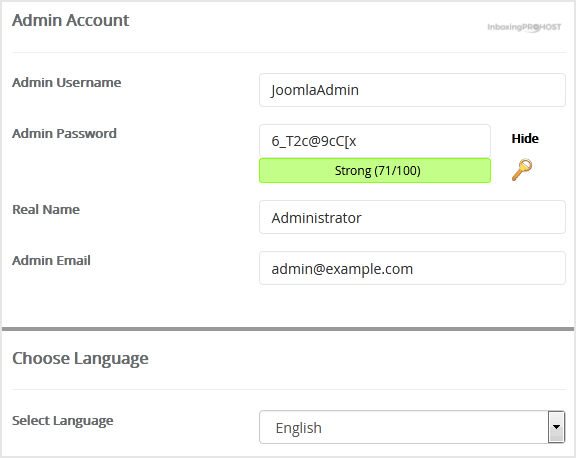The image size is (576, 458).
Task: Click the key icon to generate password
Action: (x=522, y=170)
